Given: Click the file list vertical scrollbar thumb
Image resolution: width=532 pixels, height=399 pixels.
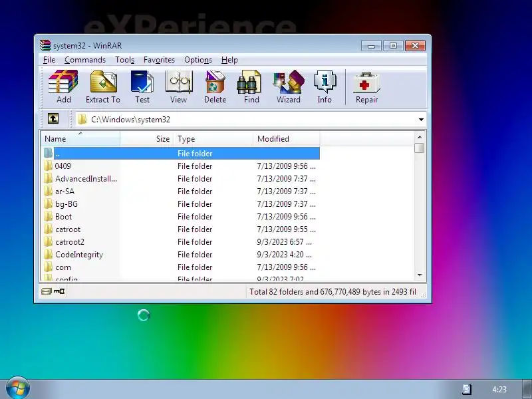Looking at the screenshot, I should pos(420,148).
